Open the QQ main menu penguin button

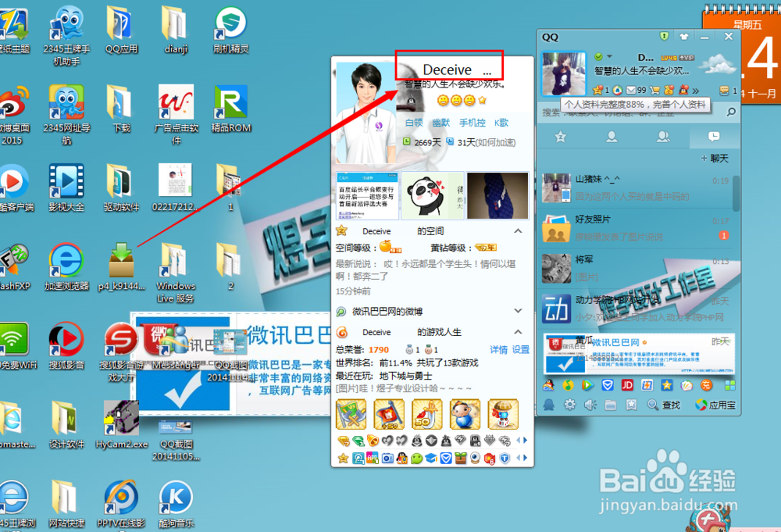[x=549, y=405]
